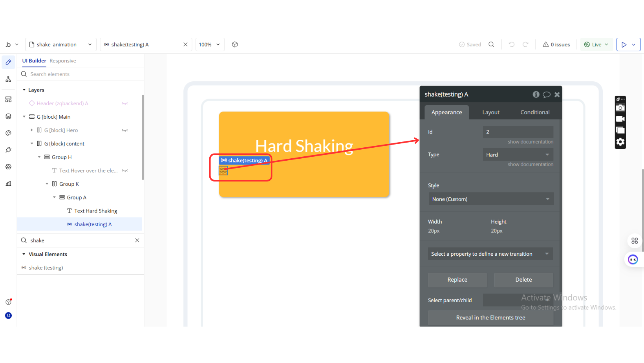This screenshot has width=644, height=363.
Task: Open the Styles palette icon
Action: 8,133
